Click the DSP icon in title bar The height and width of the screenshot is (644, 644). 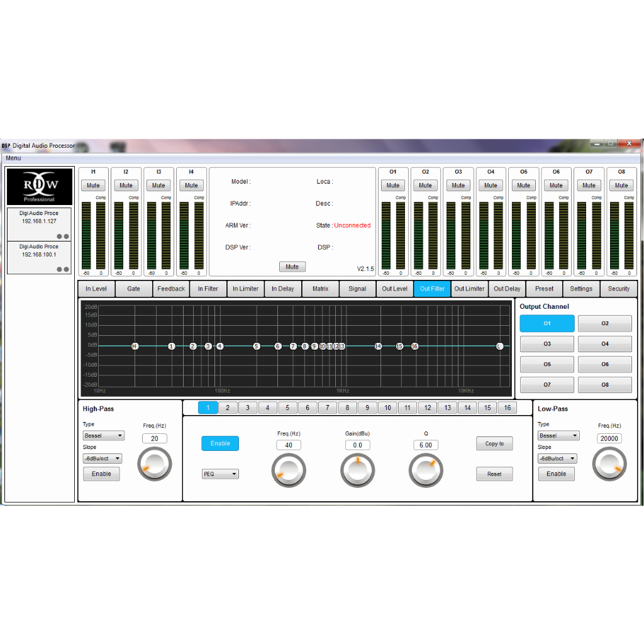tap(6, 145)
